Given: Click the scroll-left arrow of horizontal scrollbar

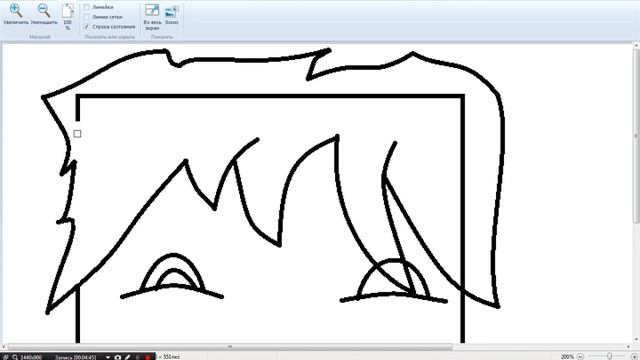Looking at the screenshot, I should pyautogui.click(x=4, y=347).
